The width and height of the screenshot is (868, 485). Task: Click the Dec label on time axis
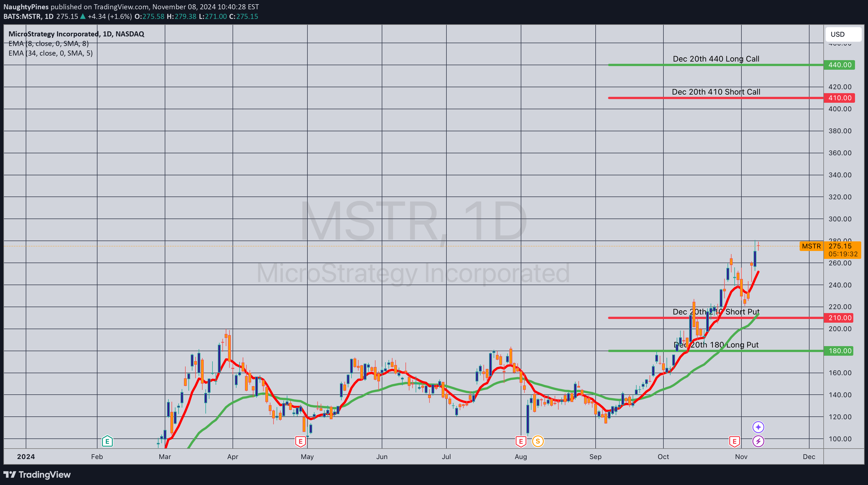point(809,457)
